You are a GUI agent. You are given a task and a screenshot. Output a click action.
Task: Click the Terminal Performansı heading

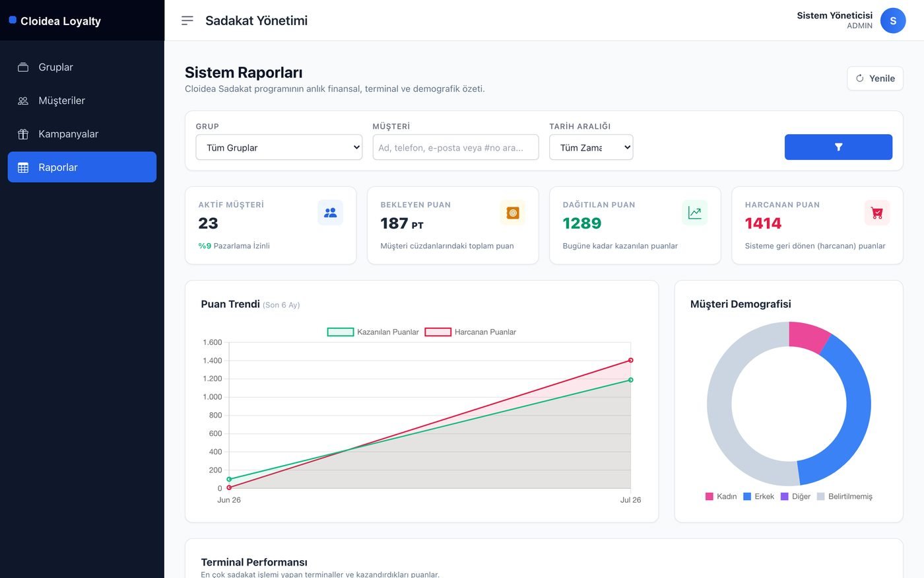pos(254,562)
